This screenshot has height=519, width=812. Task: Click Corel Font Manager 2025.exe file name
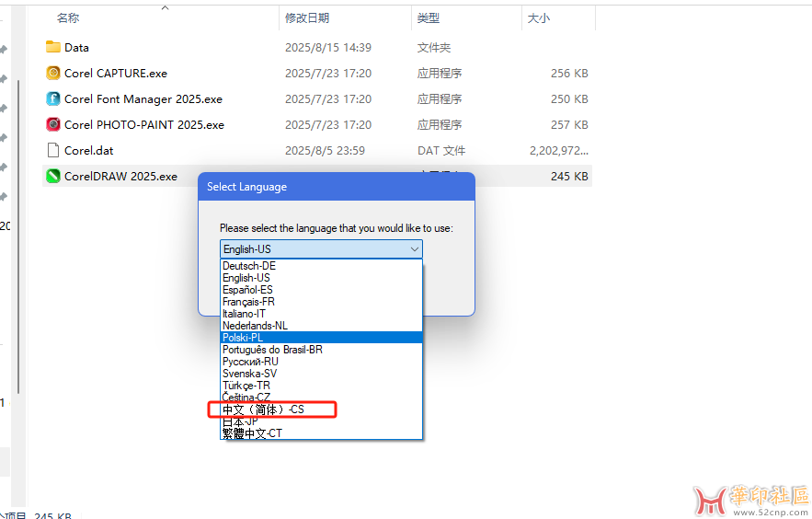143,99
